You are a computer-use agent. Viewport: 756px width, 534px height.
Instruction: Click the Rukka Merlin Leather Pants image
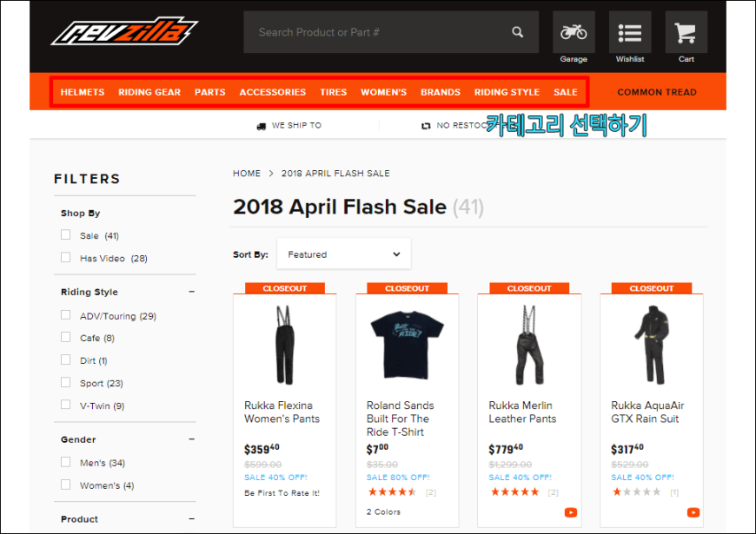(529, 345)
